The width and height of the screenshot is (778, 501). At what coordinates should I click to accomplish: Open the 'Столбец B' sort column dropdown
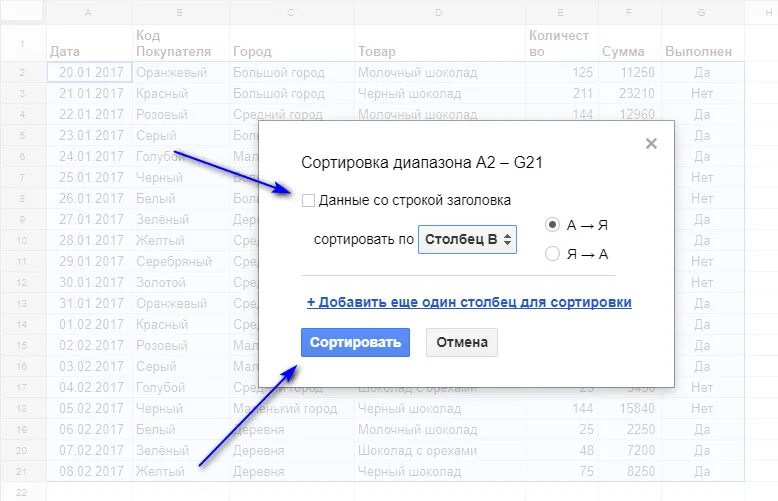click(x=467, y=240)
